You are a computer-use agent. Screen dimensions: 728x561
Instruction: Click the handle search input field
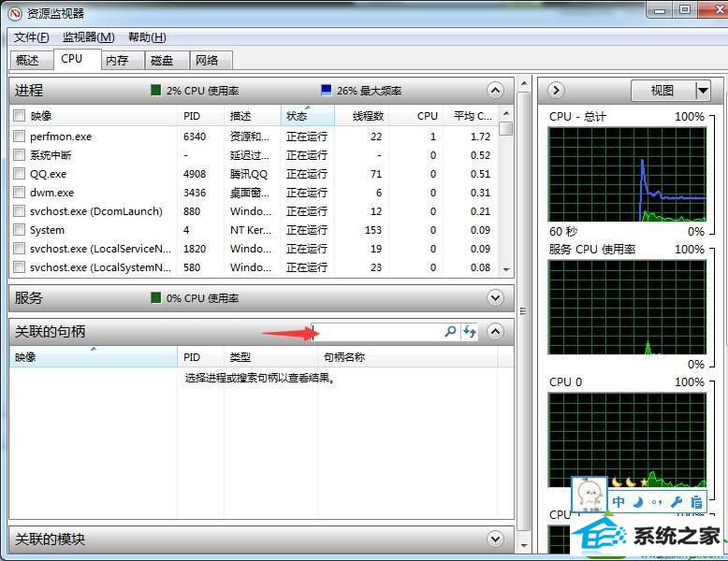click(x=377, y=331)
